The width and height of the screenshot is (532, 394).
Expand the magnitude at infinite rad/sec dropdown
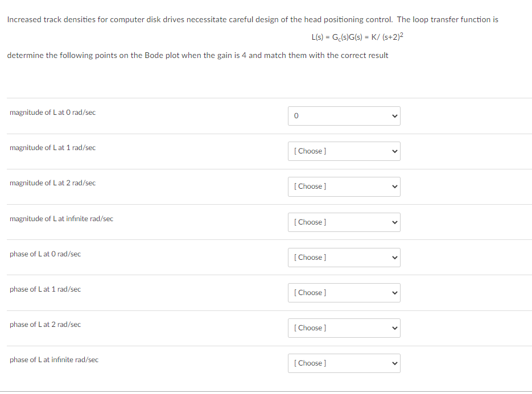344,222
